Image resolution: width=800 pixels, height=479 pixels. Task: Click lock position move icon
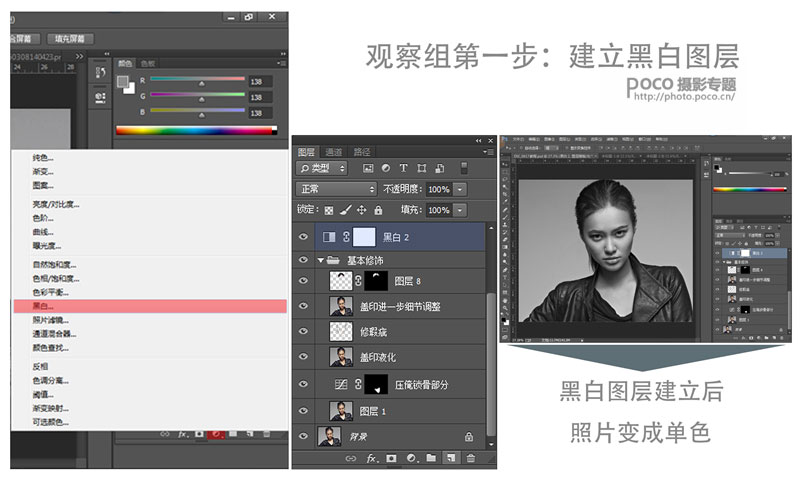(362, 210)
